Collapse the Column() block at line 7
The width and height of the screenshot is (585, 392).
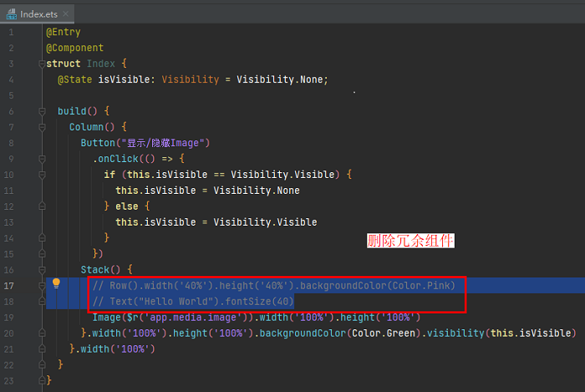(40, 127)
